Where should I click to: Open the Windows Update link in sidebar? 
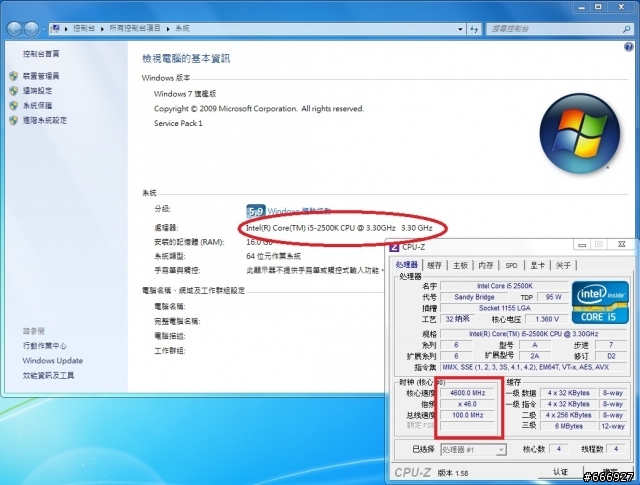(53, 360)
